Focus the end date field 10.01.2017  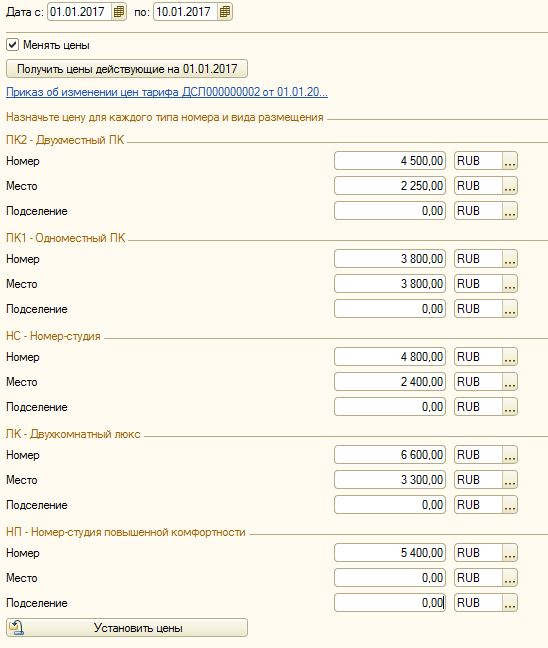pyautogui.click(x=186, y=12)
